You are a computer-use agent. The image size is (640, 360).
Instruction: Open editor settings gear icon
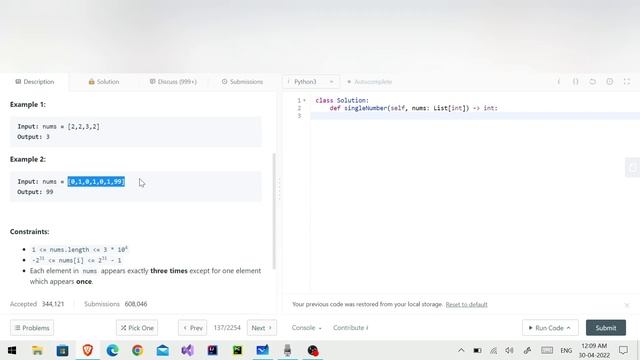(x=610, y=82)
